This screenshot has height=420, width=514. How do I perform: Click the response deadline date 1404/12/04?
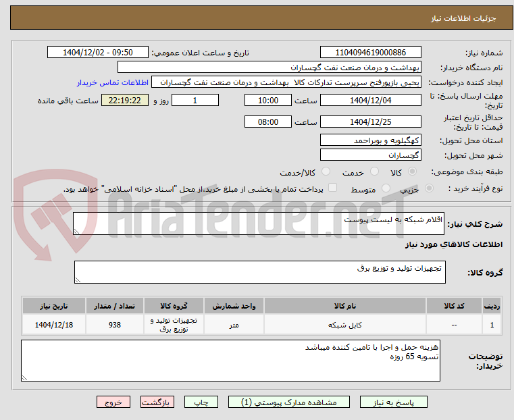click(370, 100)
